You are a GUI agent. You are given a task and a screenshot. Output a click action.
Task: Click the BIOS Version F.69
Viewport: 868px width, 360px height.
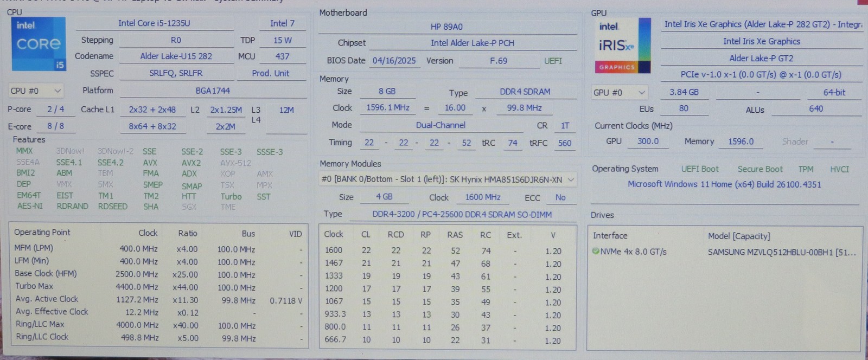[499, 61]
